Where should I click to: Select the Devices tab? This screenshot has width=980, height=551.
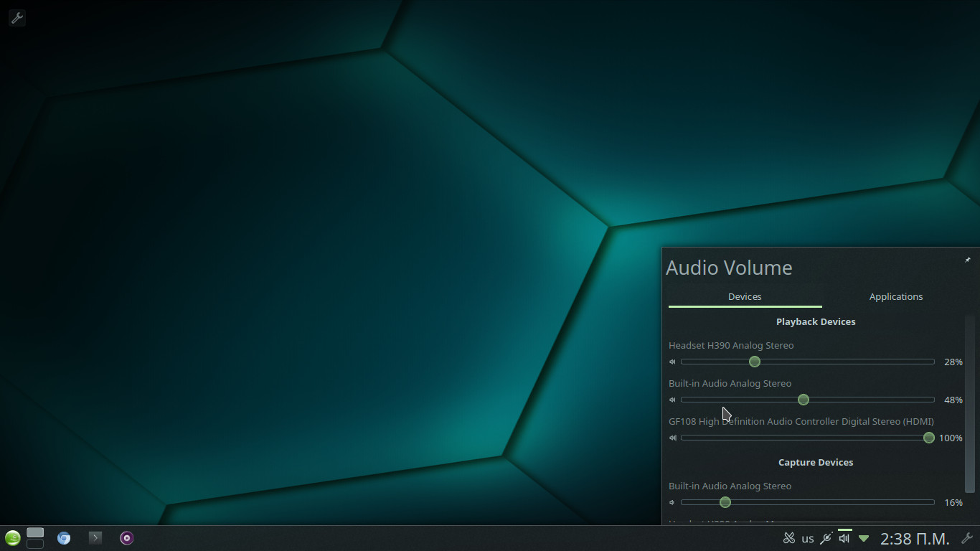(x=745, y=297)
